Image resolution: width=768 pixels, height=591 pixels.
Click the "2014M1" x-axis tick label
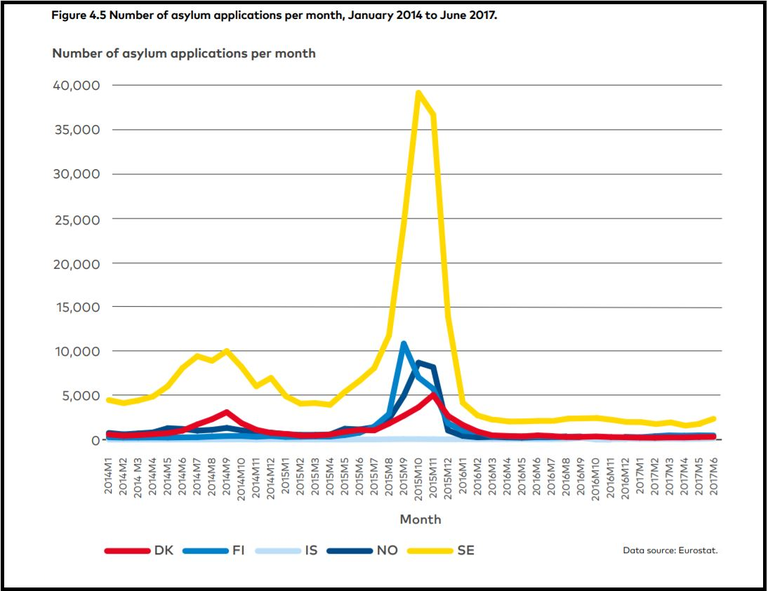108,472
